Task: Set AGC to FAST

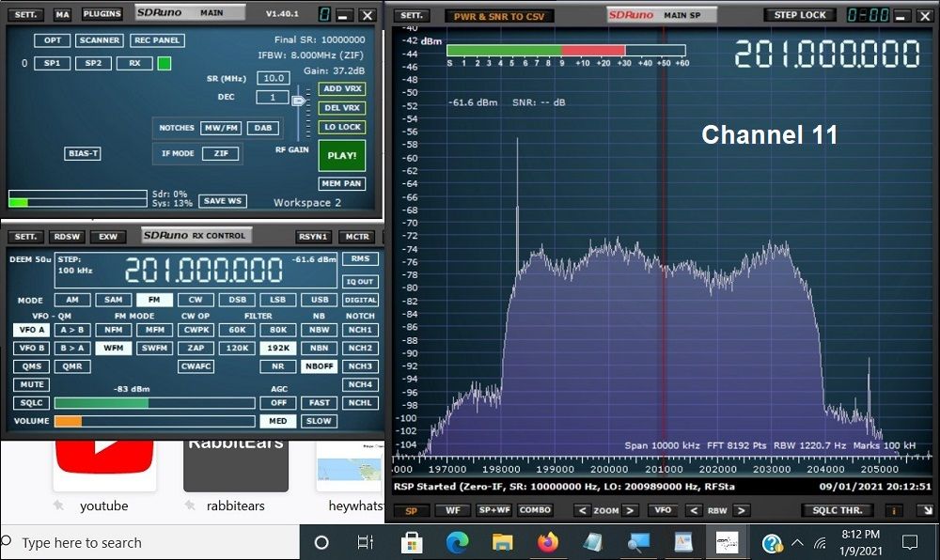Action: point(320,402)
